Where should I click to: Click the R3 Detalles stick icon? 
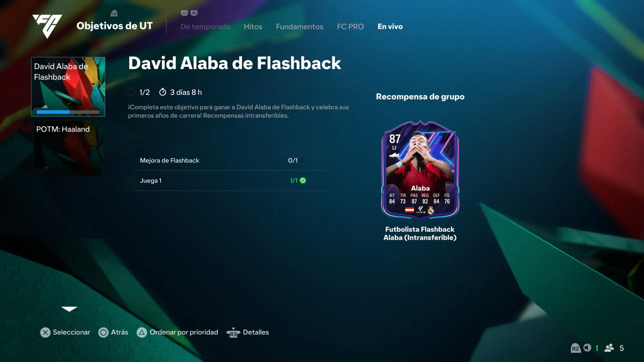233,333
